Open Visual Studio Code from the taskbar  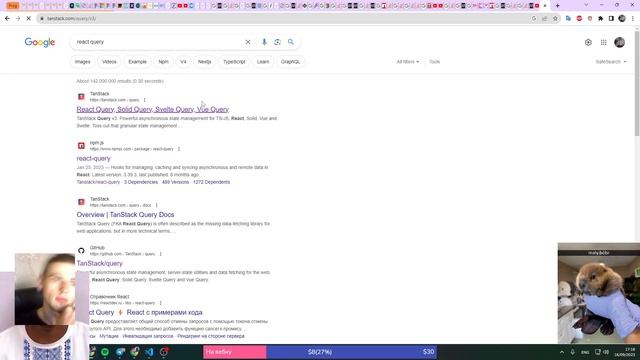pos(149,352)
